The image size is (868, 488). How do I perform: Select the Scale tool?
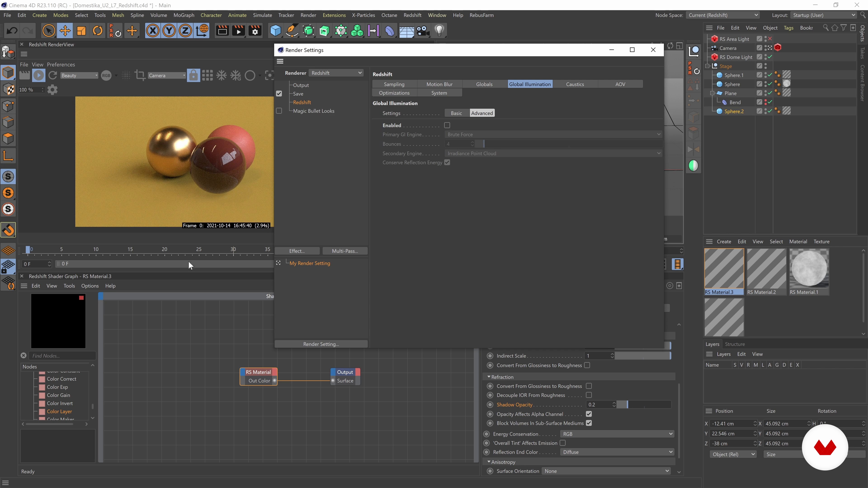point(81,31)
